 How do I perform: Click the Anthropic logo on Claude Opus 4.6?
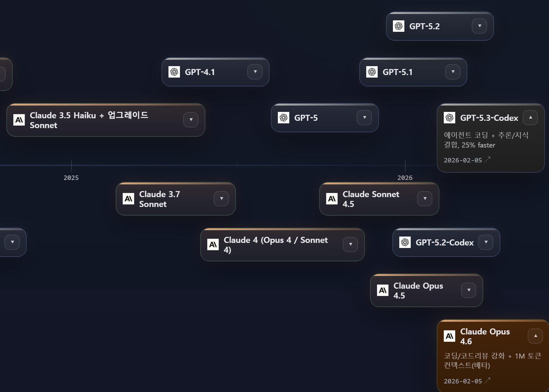click(x=449, y=336)
